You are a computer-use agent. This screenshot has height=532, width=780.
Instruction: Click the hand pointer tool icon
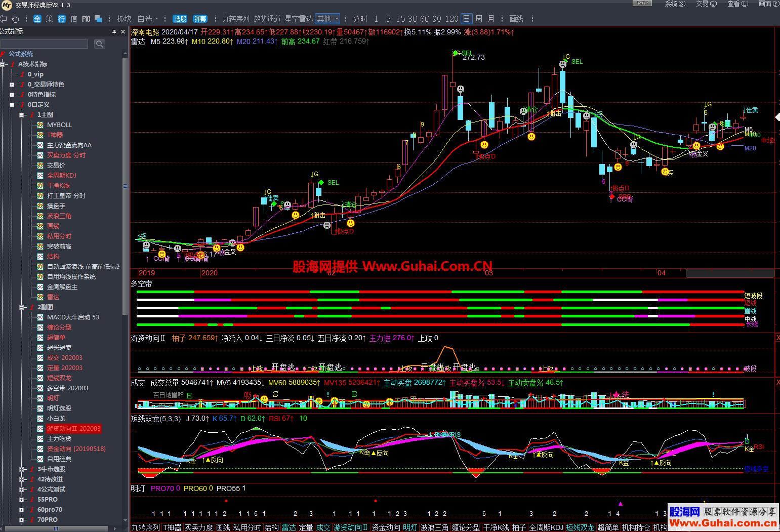point(15,19)
